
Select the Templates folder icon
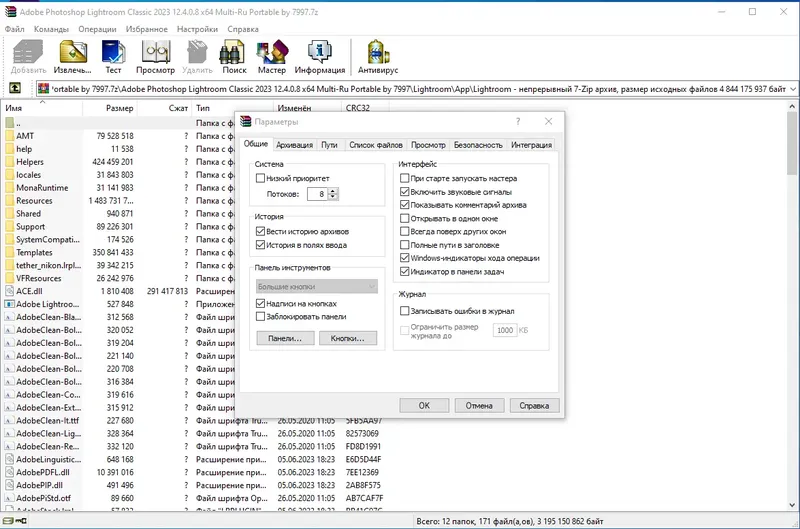(9, 252)
